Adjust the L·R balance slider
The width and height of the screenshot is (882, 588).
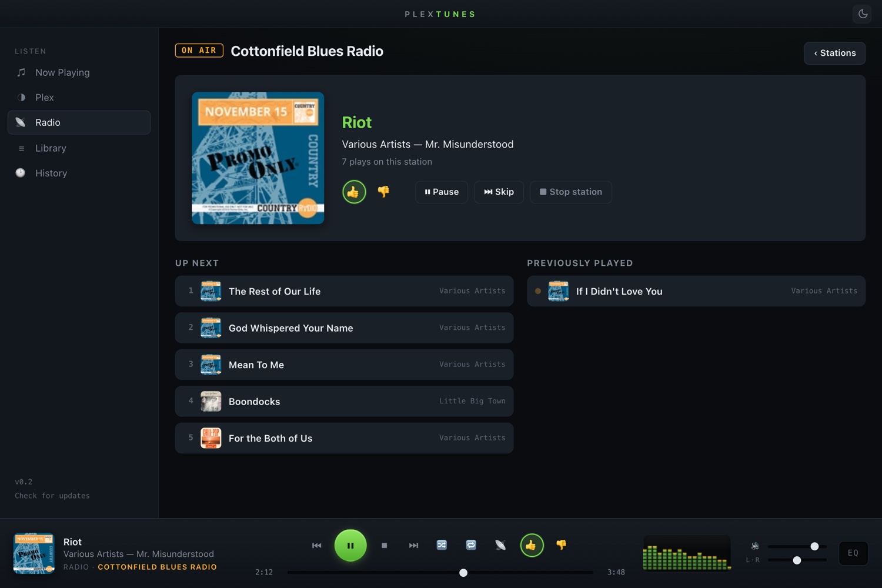coord(797,560)
